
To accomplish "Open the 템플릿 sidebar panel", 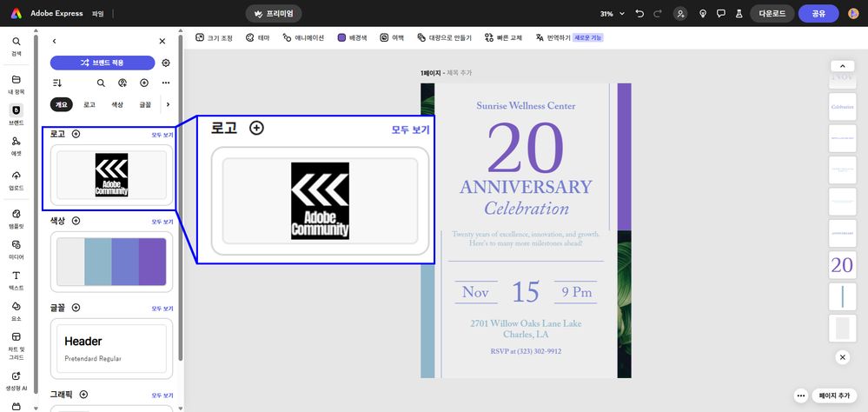I will pos(16,219).
